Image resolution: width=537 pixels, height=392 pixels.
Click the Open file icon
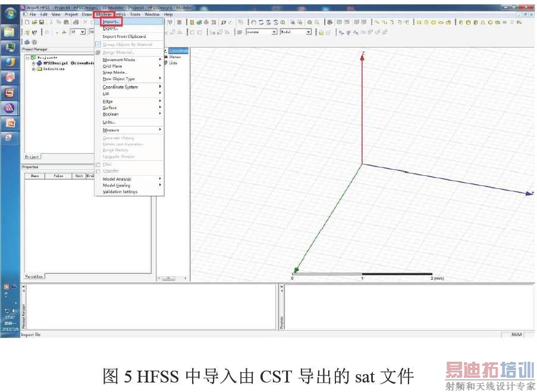[x=34, y=22]
